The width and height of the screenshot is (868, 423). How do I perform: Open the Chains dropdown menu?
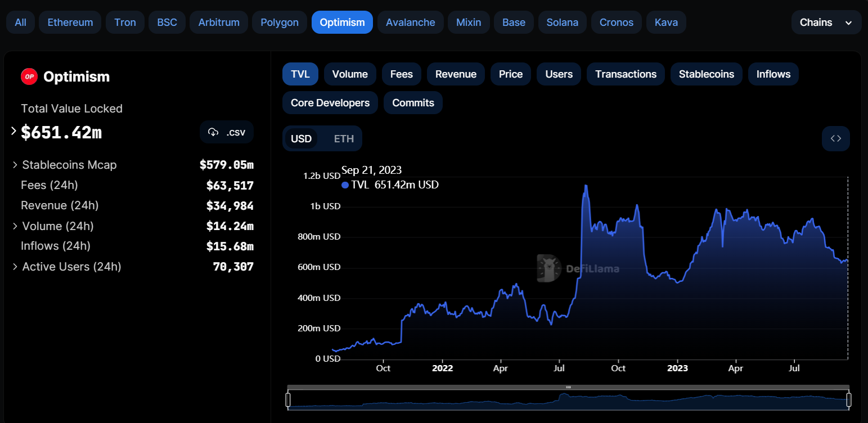coord(826,22)
